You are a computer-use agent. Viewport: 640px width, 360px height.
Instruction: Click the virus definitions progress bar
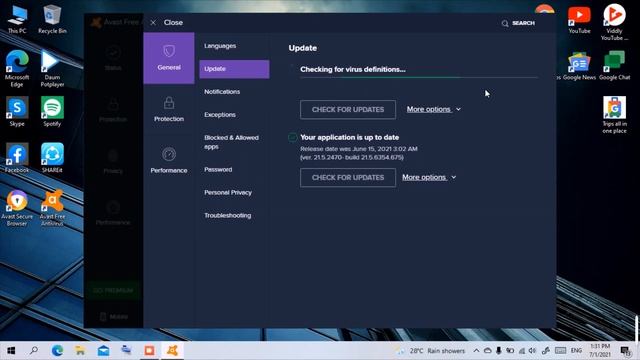pos(419,77)
